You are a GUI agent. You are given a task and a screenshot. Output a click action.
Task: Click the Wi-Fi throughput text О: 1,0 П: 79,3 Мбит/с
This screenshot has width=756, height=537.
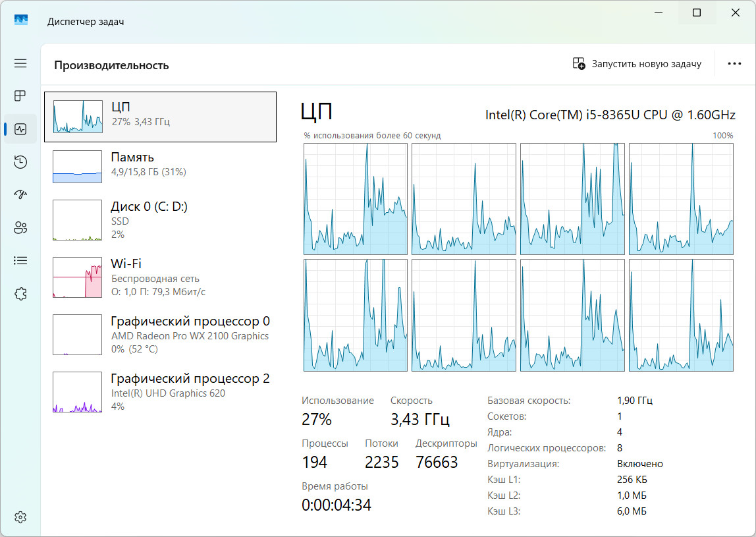(x=158, y=292)
